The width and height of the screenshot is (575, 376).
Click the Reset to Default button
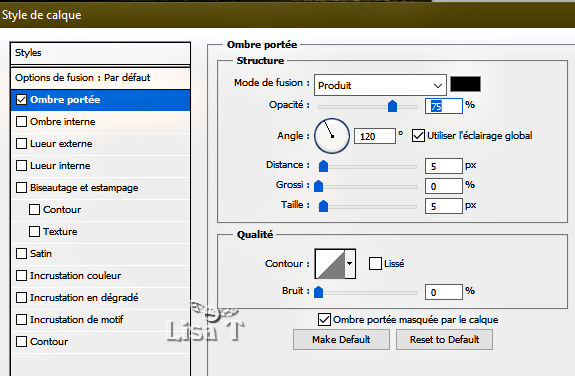coord(444,340)
